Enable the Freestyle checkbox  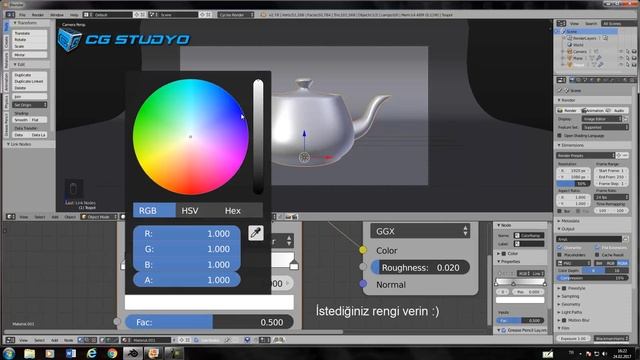[x=564, y=288]
